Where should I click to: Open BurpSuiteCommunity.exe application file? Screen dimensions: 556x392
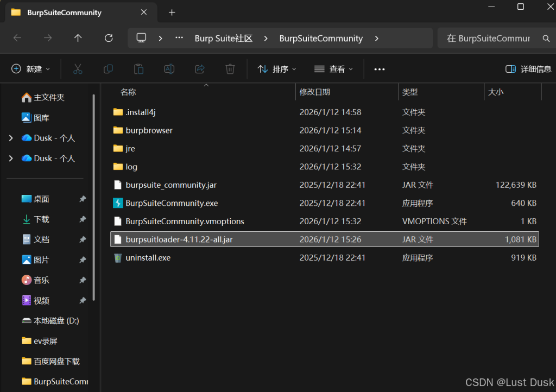(172, 203)
